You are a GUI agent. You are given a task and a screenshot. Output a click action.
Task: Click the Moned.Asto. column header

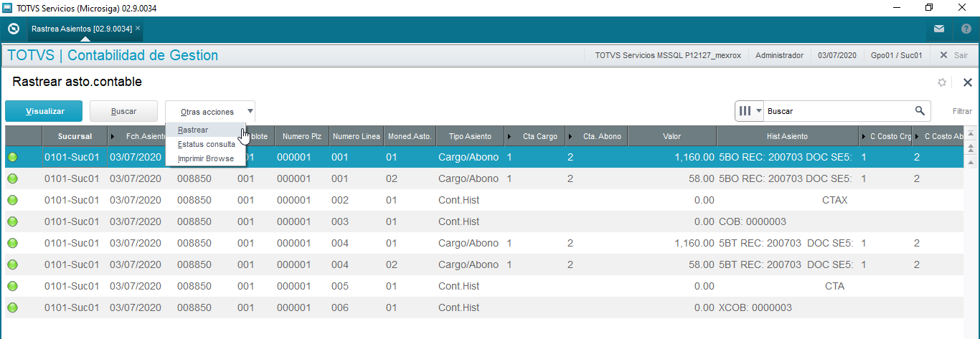(x=409, y=136)
